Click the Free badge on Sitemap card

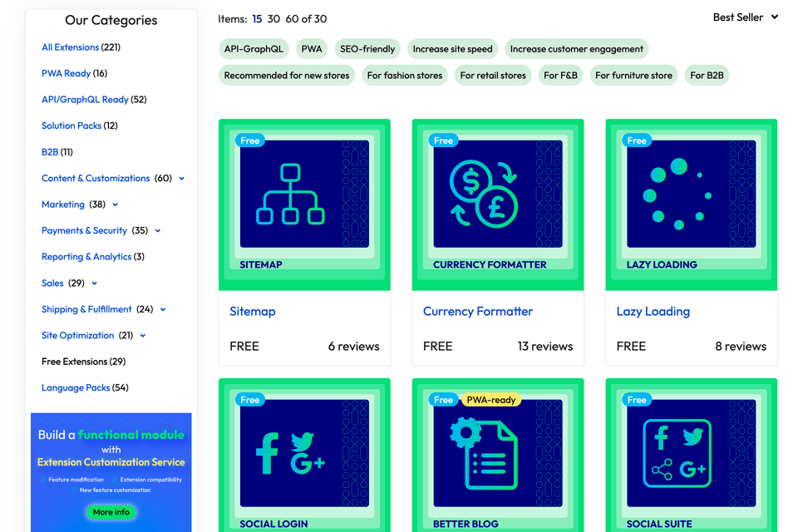click(250, 140)
